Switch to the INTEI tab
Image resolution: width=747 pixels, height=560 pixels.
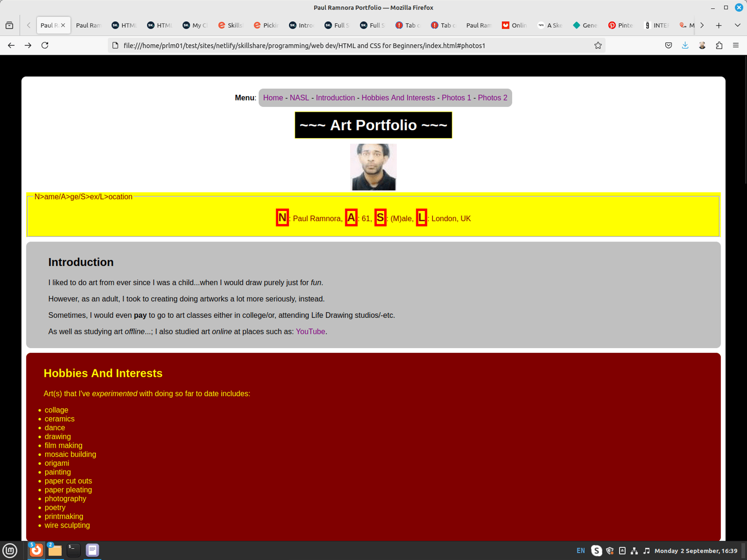(657, 25)
